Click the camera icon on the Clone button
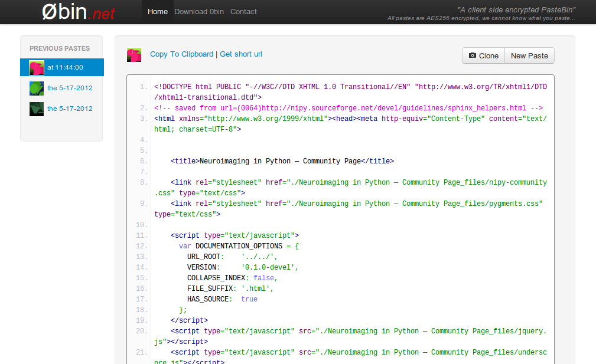This screenshot has width=596, height=364. point(474,55)
